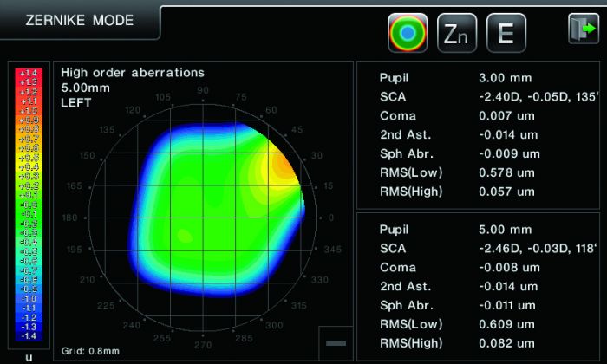Viewport: 607px width, 364px height.
Task: Click the Grid: 0.8mm label
Action: coord(90,351)
